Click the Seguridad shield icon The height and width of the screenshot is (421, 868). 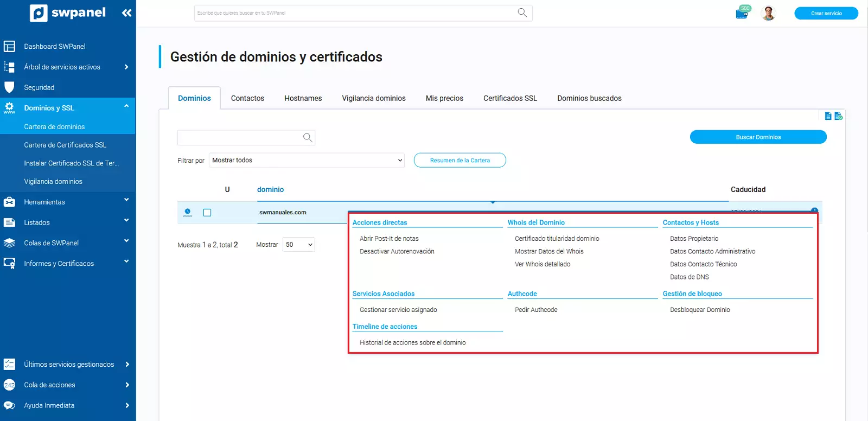(10, 87)
